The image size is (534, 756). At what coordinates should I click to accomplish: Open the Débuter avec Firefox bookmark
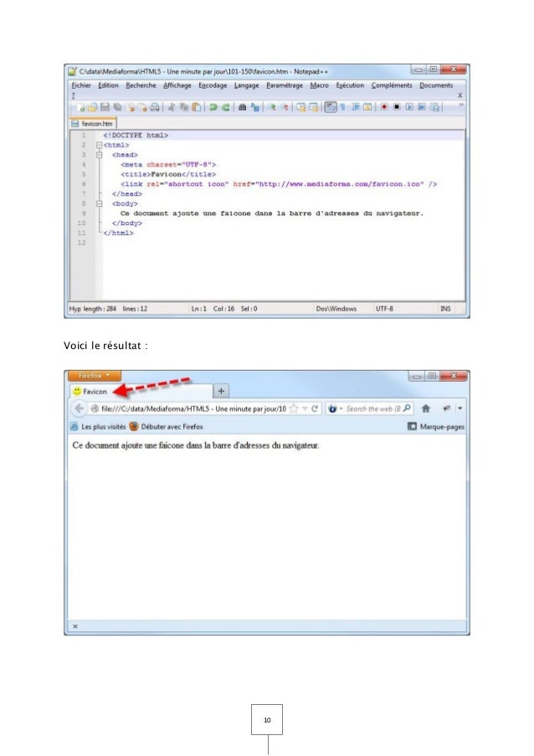point(167,427)
